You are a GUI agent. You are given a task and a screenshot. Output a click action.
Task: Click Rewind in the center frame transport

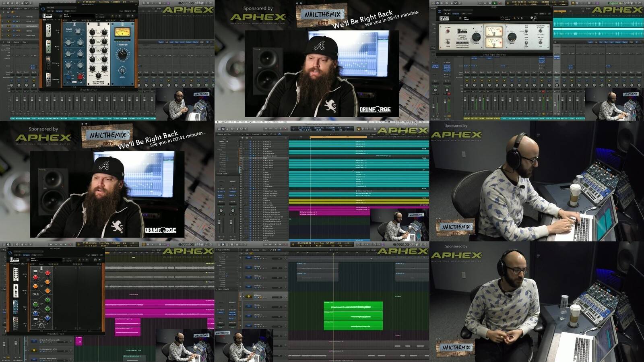click(x=266, y=129)
